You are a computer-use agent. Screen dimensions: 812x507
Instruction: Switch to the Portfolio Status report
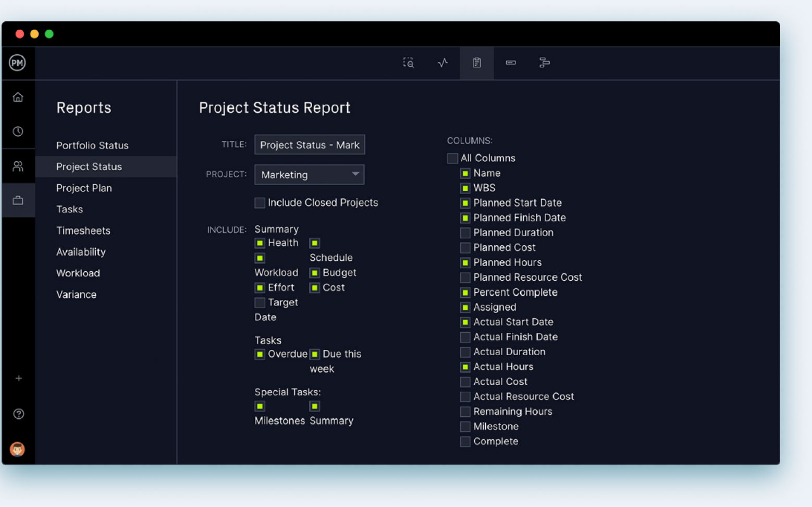coord(92,145)
